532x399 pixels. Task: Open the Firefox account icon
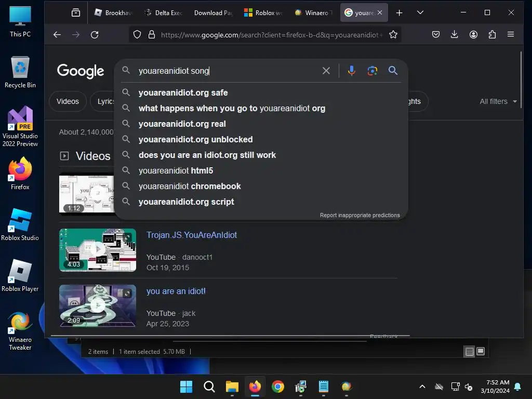473,34
